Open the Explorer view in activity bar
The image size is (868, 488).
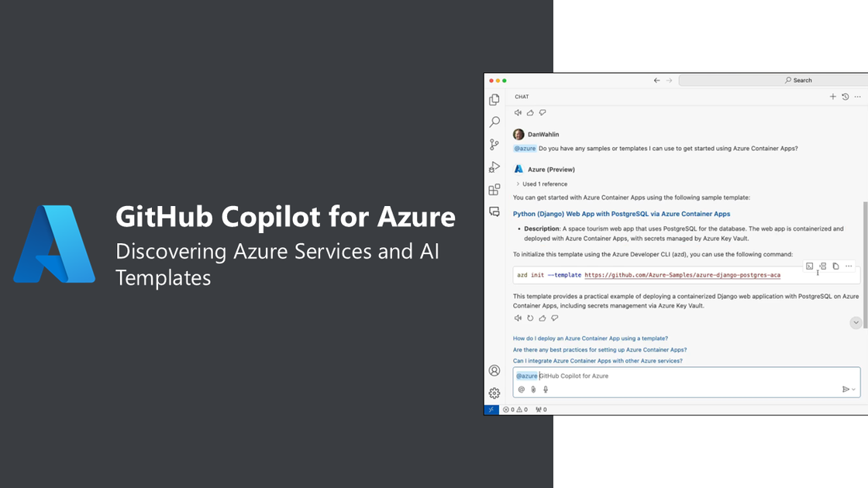(494, 100)
